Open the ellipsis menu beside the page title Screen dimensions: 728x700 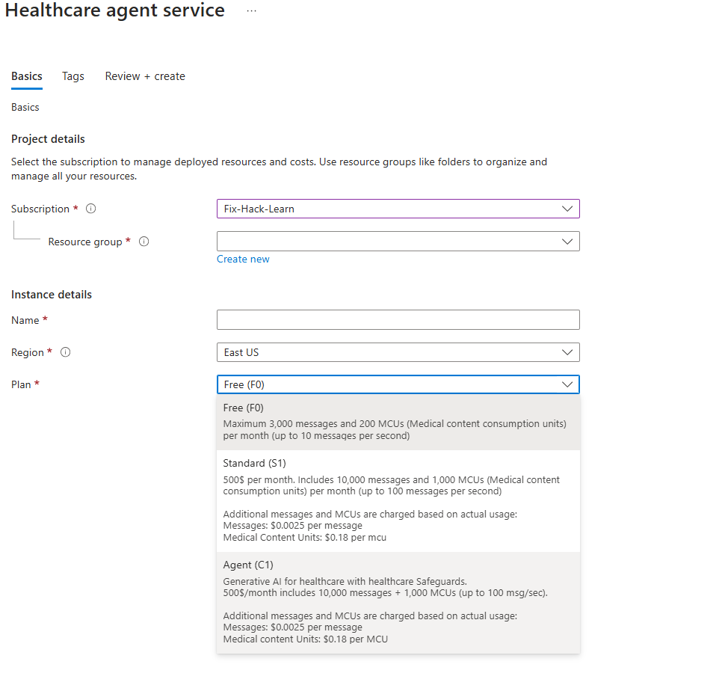pyautogui.click(x=251, y=11)
